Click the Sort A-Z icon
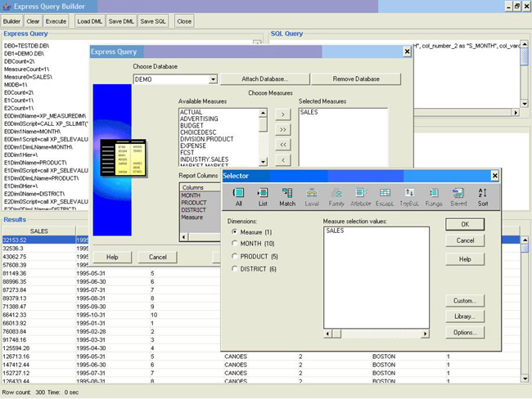The height and width of the screenshot is (399, 532). [481, 196]
